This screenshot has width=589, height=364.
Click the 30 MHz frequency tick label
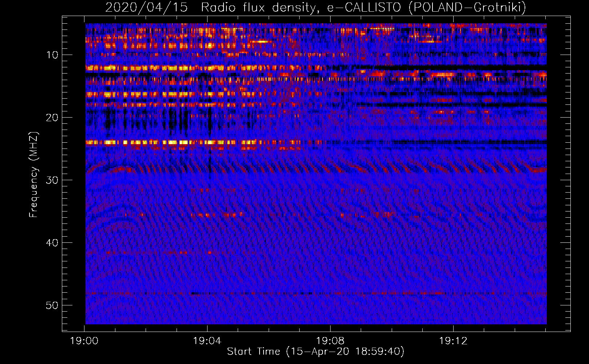pos(52,180)
